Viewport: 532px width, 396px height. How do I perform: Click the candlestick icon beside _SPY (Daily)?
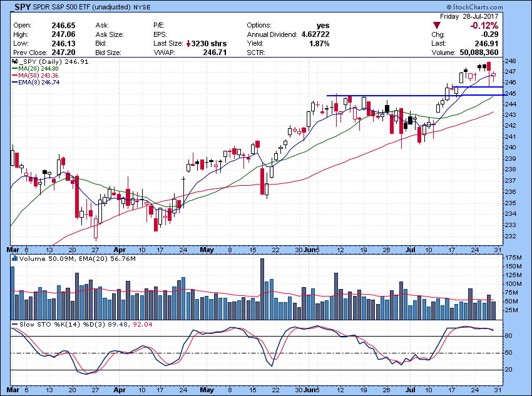pos(14,62)
